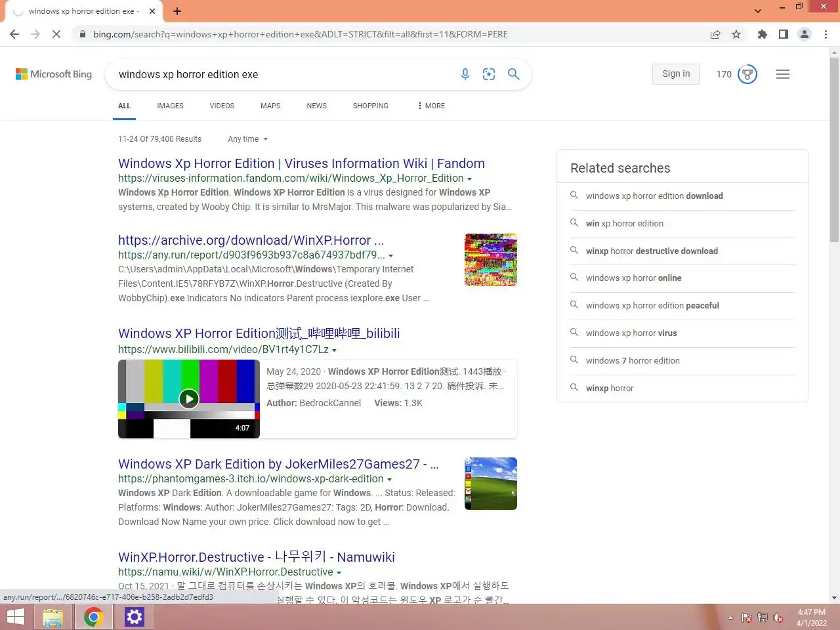This screenshot has width=840, height=630.
Task: Search related: winxp horror destructive download
Action: click(652, 251)
